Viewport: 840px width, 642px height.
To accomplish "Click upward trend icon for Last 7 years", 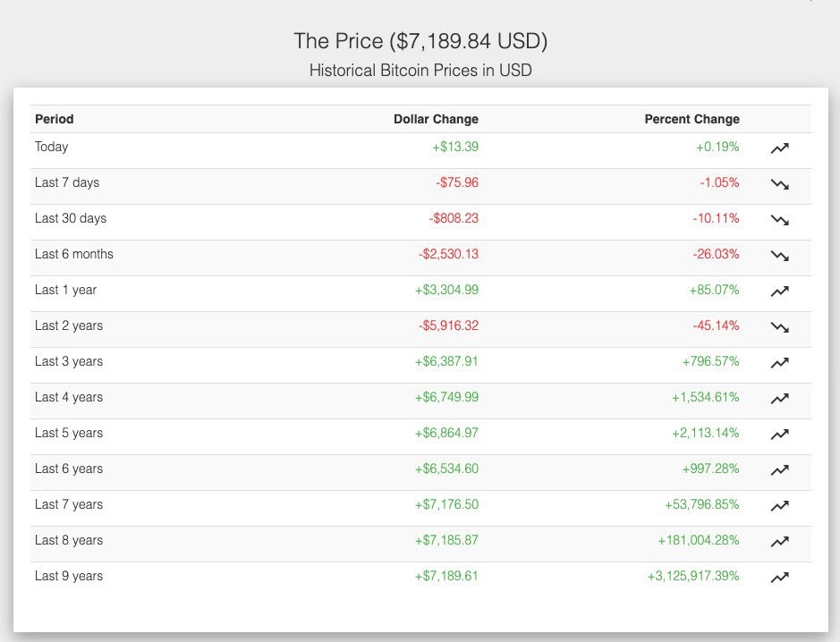I will coord(779,506).
